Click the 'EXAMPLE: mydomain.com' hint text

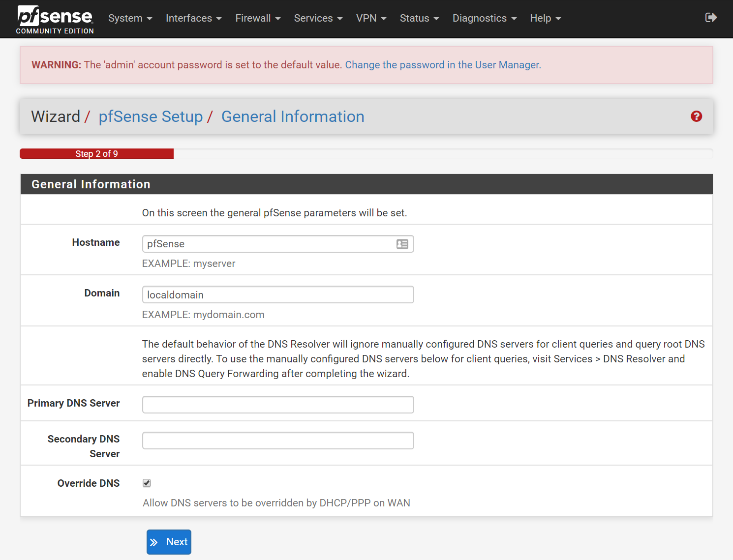click(203, 315)
